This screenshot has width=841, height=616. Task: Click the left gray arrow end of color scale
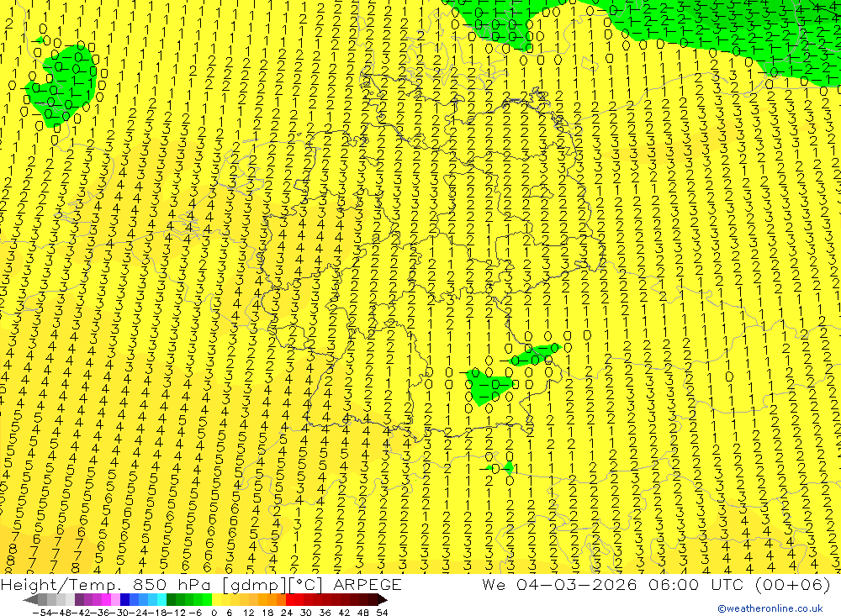point(30,599)
